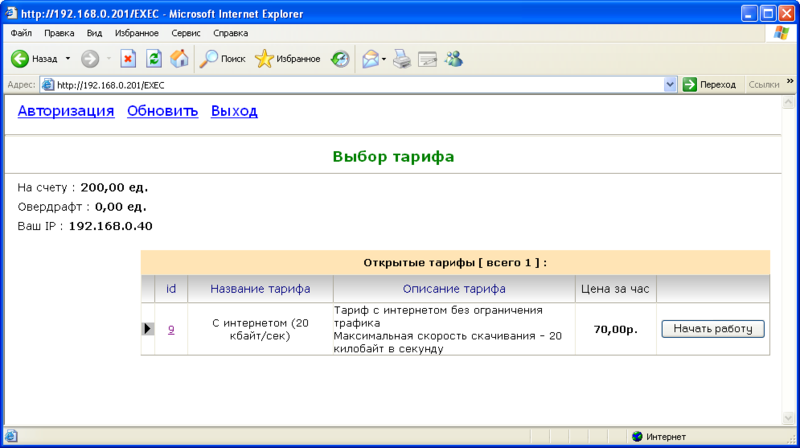Click the Stop (red X) toolbar icon
Image resolution: width=800 pixels, height=448 pixels.
[128, 59]
